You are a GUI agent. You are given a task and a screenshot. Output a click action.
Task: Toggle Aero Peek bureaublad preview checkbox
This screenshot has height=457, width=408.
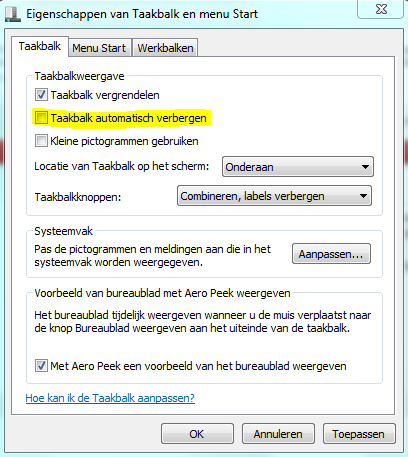tap(41, 366)
